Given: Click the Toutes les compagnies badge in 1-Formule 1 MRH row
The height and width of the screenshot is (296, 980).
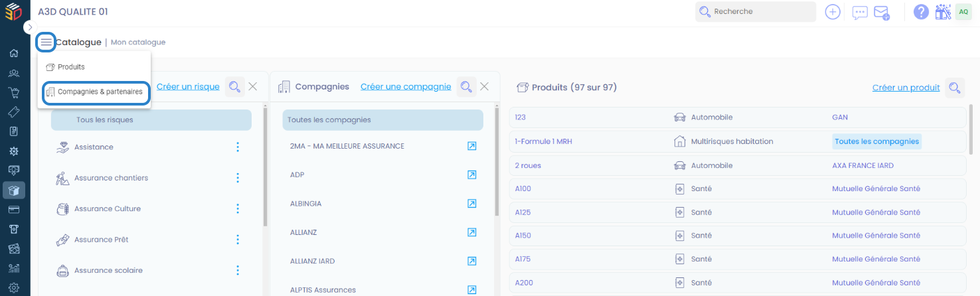Looking at the screenshot, I should [876, 141].
